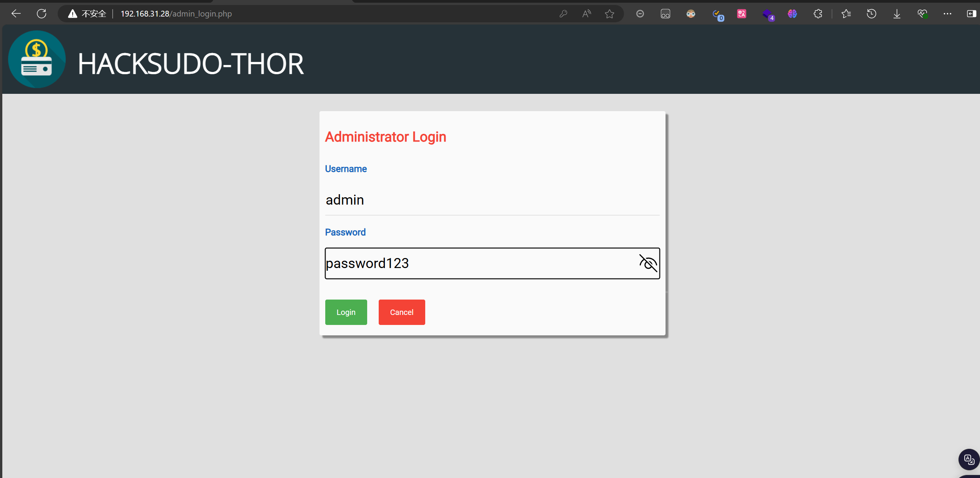Click the red Cancel button
The image size is (980, 478).
click(x=402, y=312)
